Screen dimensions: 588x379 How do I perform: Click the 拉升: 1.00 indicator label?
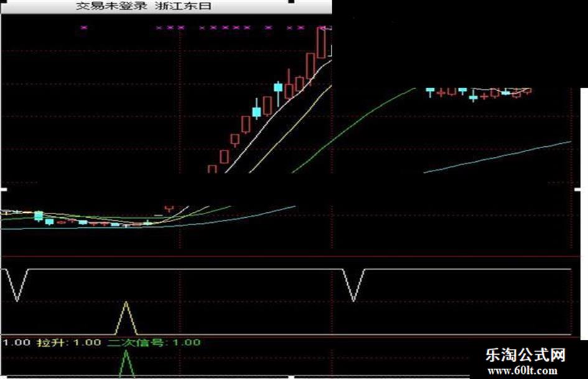coord(69,342)
